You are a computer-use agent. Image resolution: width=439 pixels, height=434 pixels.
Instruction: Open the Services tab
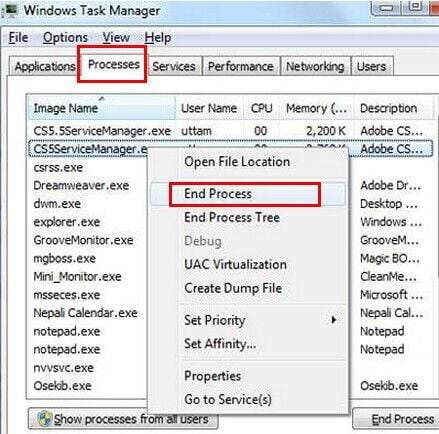click(174, 66)
